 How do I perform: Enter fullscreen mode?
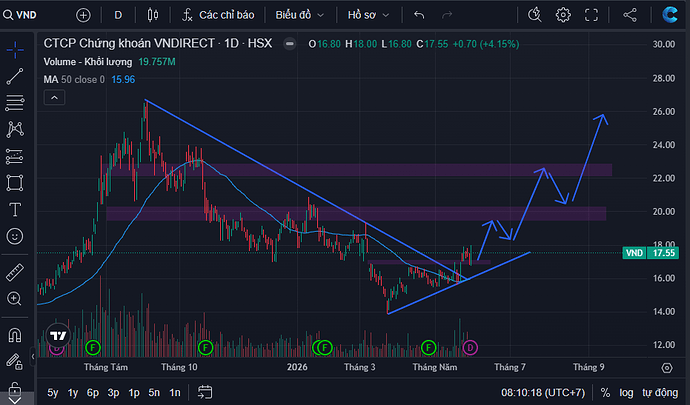click(591, 15)
